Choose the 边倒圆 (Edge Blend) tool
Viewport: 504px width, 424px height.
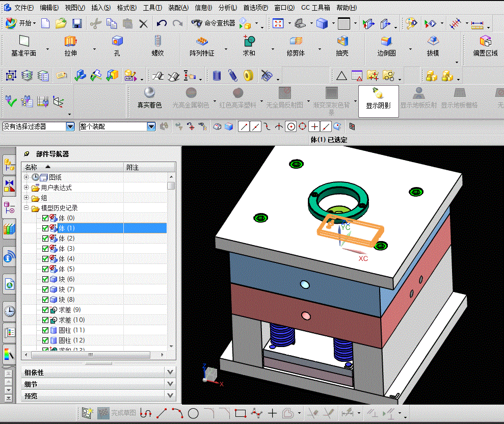(386, 41)
